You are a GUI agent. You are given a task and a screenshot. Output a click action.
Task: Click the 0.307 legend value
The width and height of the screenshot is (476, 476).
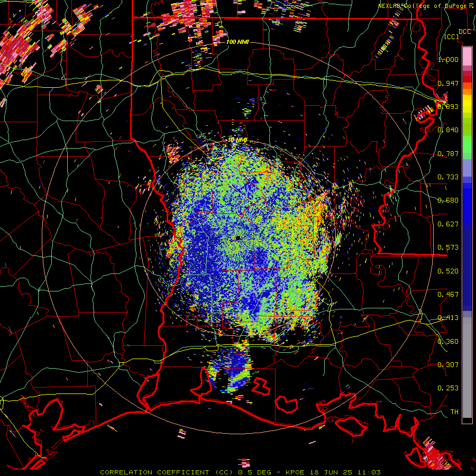448,365
